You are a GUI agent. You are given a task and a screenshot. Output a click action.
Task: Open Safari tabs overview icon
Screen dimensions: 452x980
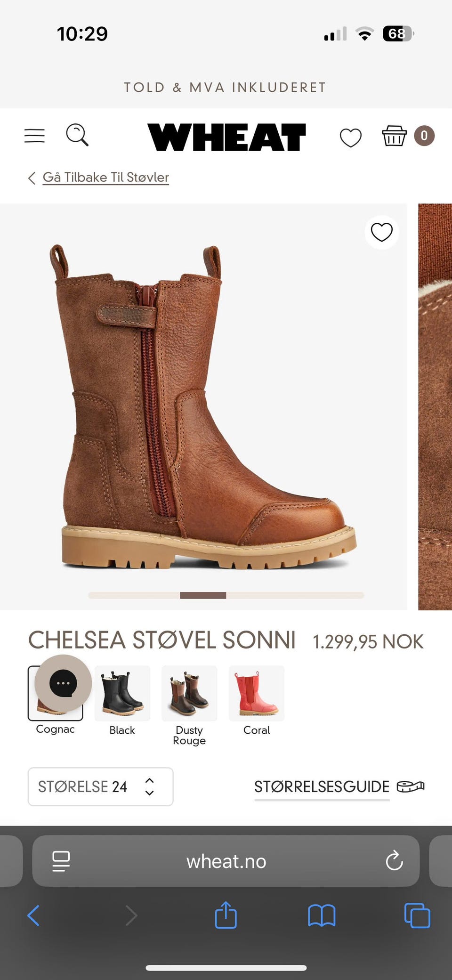417,915
